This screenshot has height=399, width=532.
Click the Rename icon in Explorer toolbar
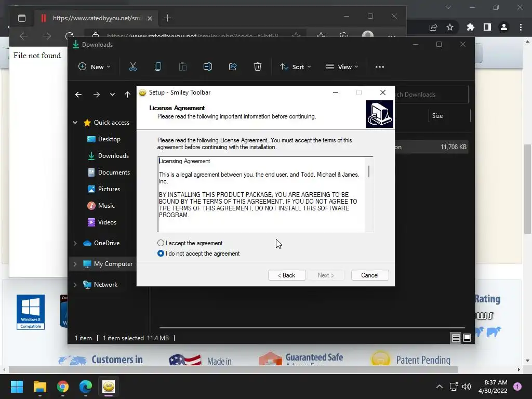(x=208, y=67)
